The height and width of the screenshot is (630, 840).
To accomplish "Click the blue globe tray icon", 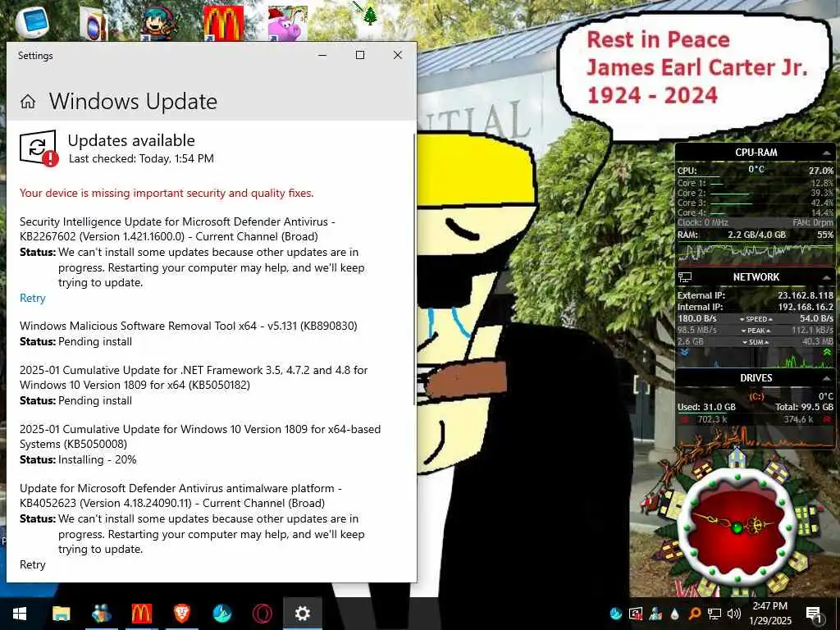I will 615,614.
